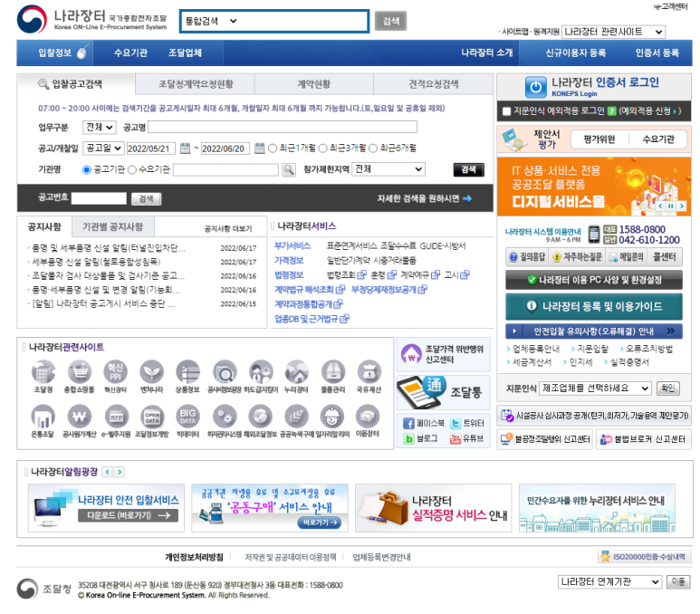This screenshot has width=700, height=614.
Task: Open the 조달청 related-site icon
Action: 43,372
